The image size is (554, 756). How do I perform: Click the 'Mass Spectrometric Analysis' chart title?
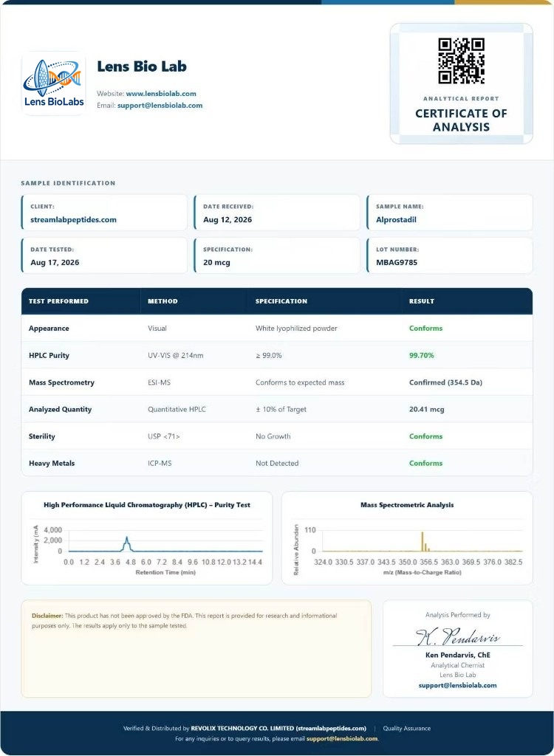click(407, 505)
